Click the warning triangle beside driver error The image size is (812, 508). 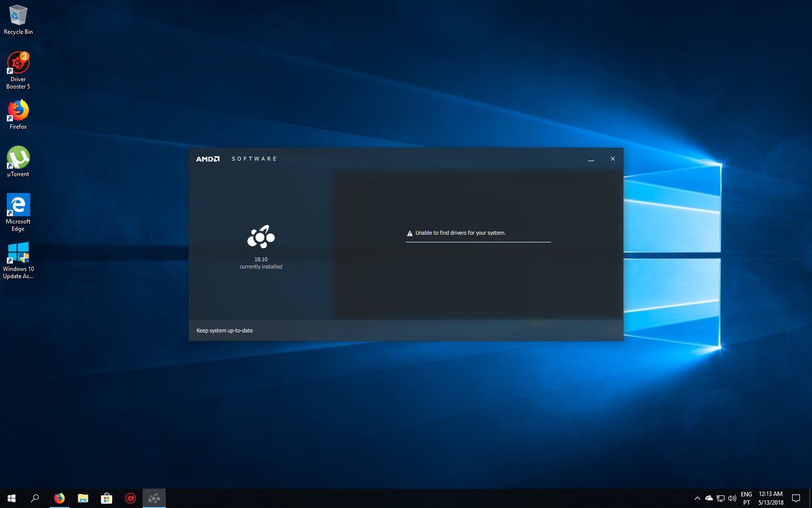(410, 233)
